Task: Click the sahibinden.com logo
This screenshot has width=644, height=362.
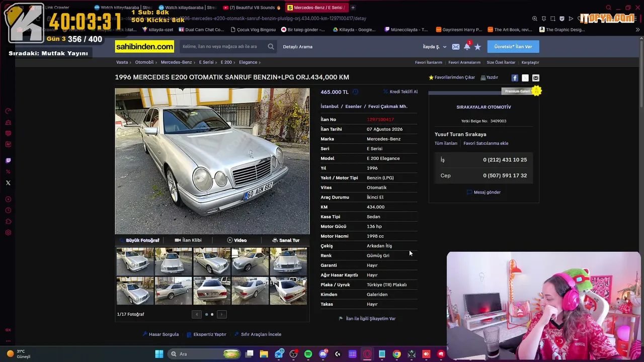Action: click(144, 47)
